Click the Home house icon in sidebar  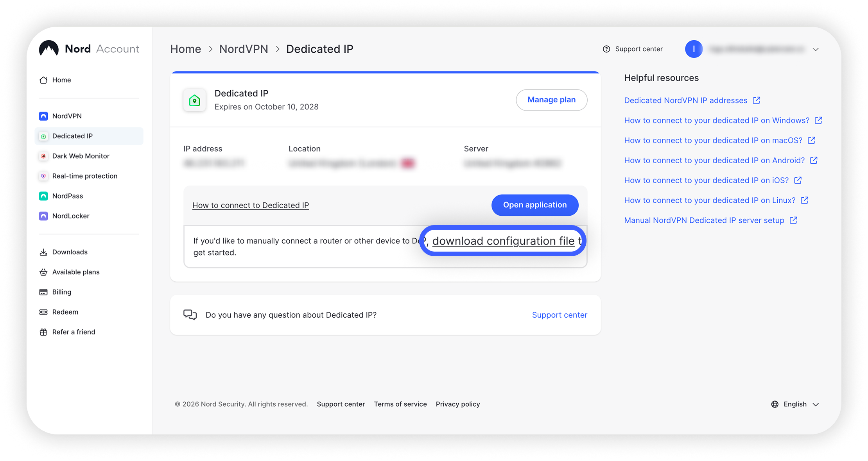tap(43, 80)
